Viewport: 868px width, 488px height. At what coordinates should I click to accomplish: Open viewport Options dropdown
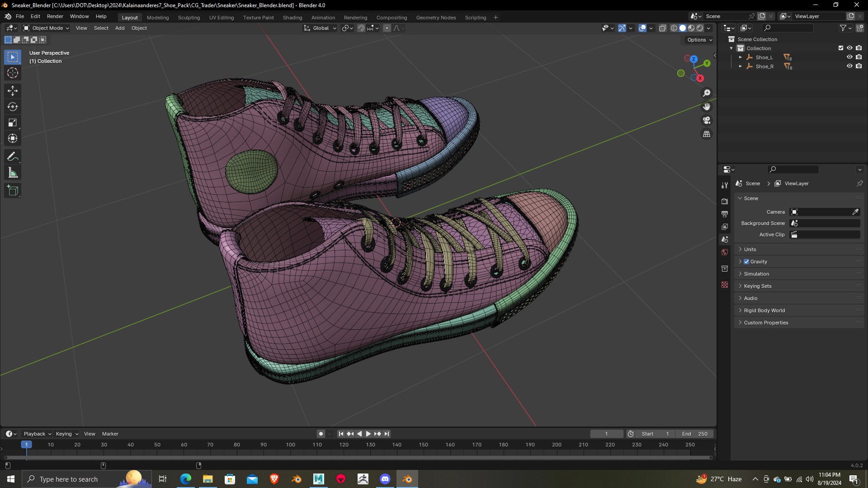699,40
